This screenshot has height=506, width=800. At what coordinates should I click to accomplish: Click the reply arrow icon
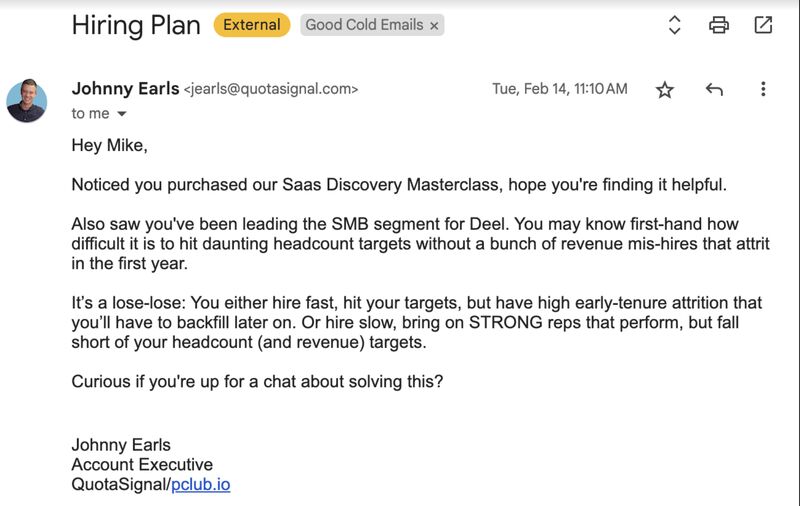[x=714, y=89]
